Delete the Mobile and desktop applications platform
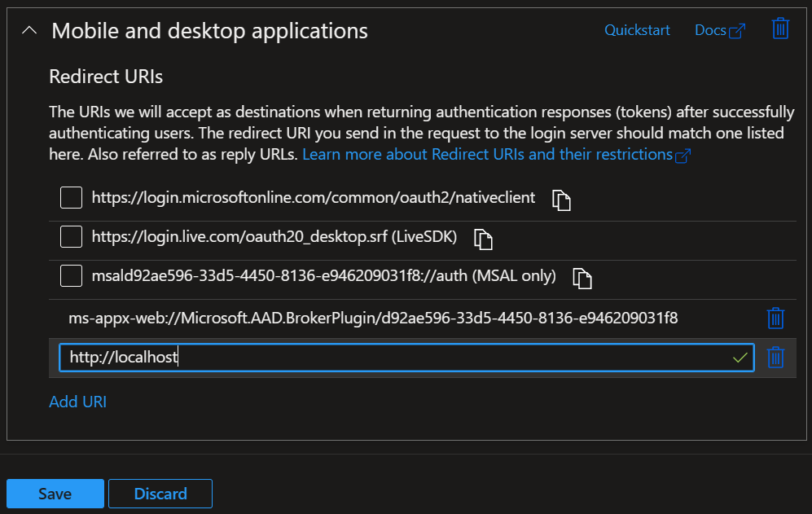 coord(780,29)
